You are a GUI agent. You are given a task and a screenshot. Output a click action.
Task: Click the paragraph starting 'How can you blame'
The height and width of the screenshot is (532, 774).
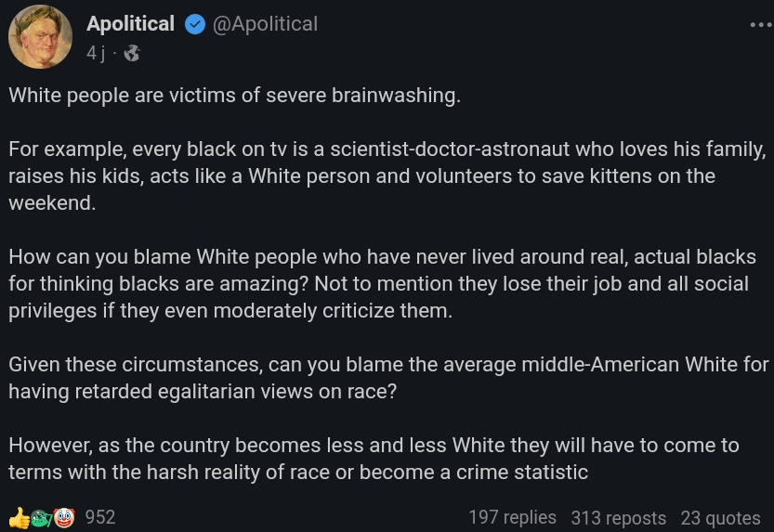pyautogui.click(x=382, y=283)
